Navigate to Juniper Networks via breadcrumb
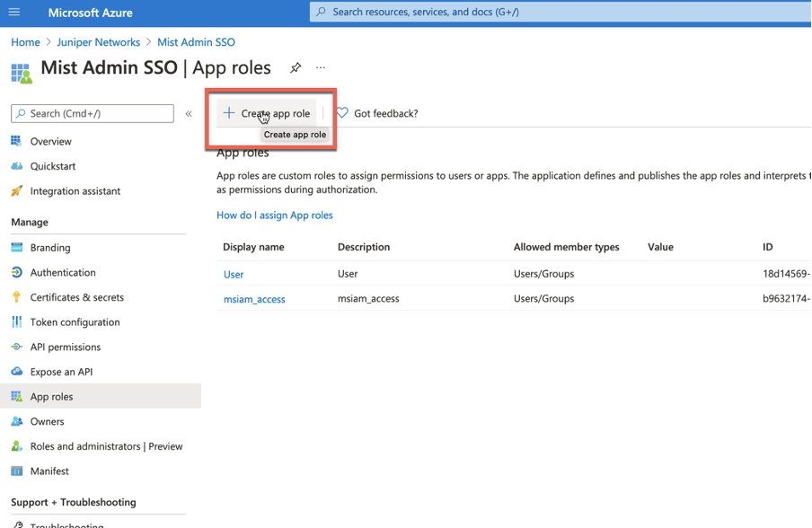 coord(98,41)
